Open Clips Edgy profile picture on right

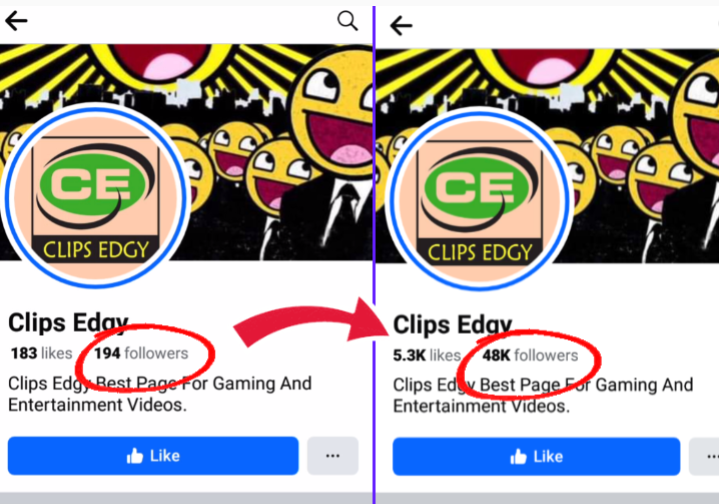(x=479, y=199)
